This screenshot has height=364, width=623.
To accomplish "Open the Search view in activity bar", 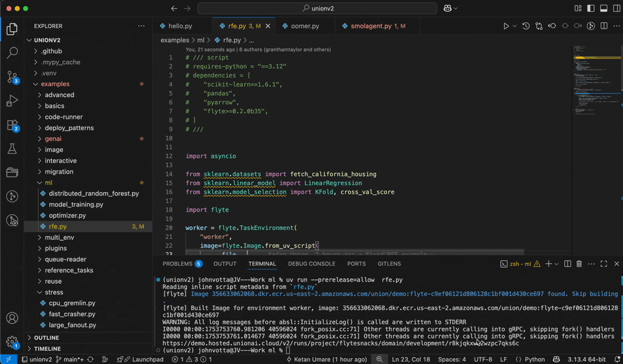I will click(12, 53).
